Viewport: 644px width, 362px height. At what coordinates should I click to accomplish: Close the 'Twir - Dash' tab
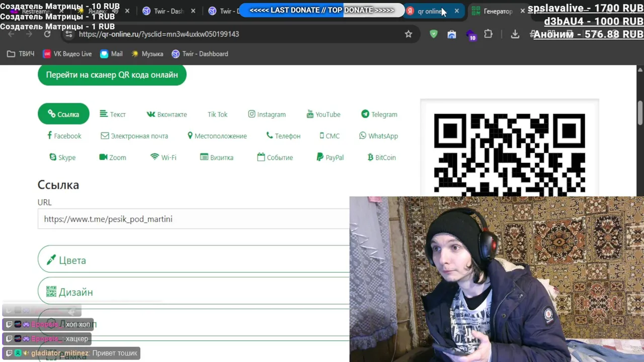pyautogui.click(x=193, y=11)
